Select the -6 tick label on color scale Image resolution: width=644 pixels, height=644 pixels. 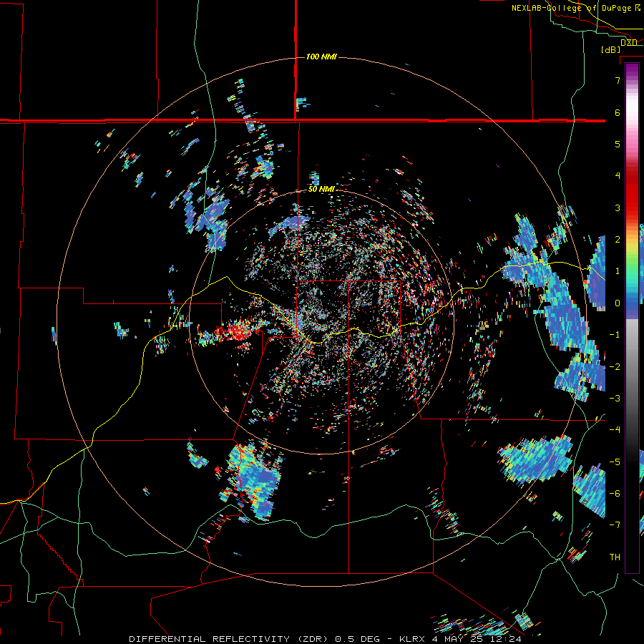point(615,494)
